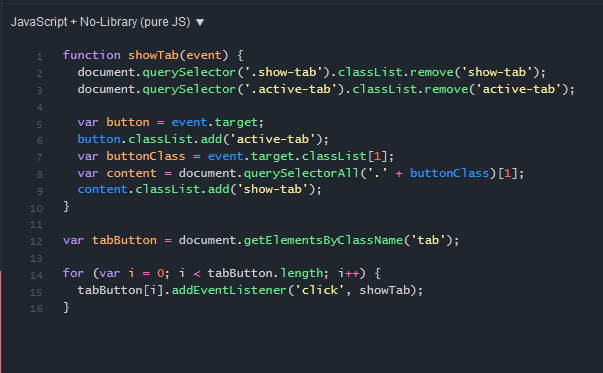Click 'content' at the start of line 9

tap(102, 189)
